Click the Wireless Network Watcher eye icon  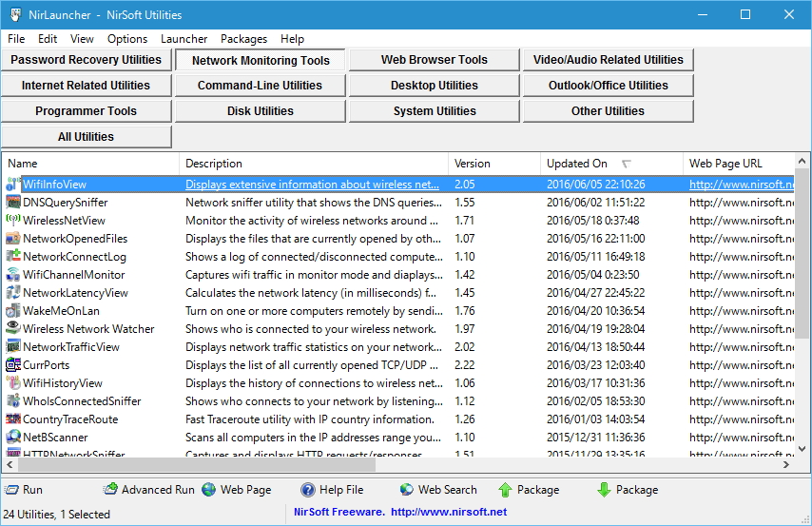[13, 328]
